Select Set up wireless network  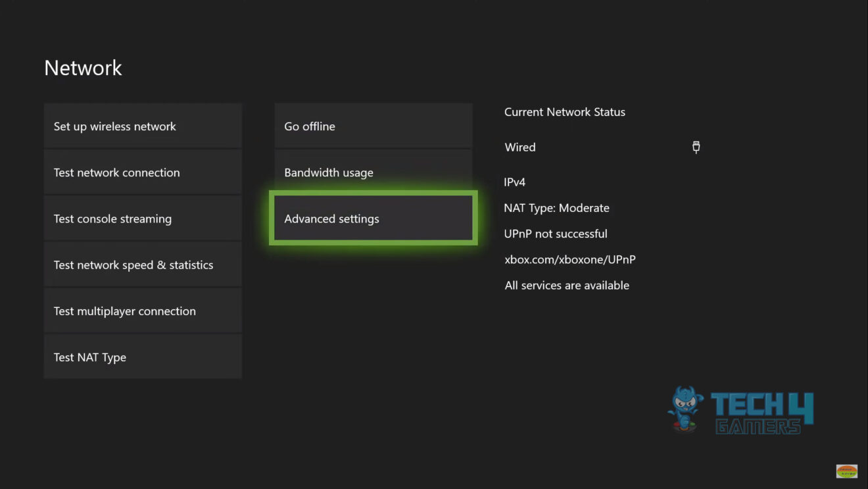point(143,126)
